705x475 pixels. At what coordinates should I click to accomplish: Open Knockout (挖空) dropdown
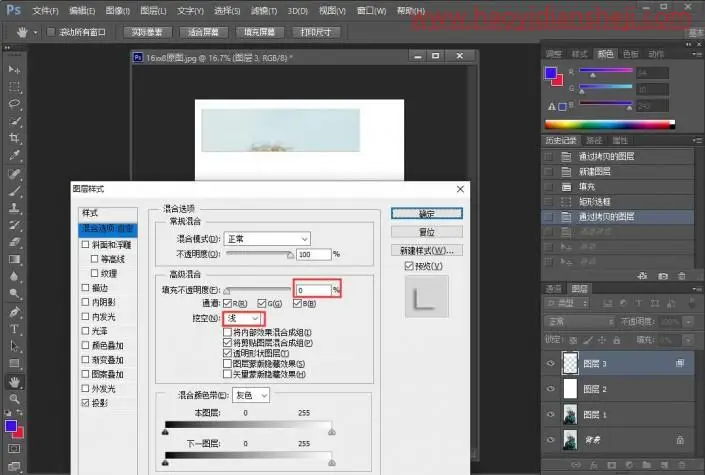tap(243, 318)
